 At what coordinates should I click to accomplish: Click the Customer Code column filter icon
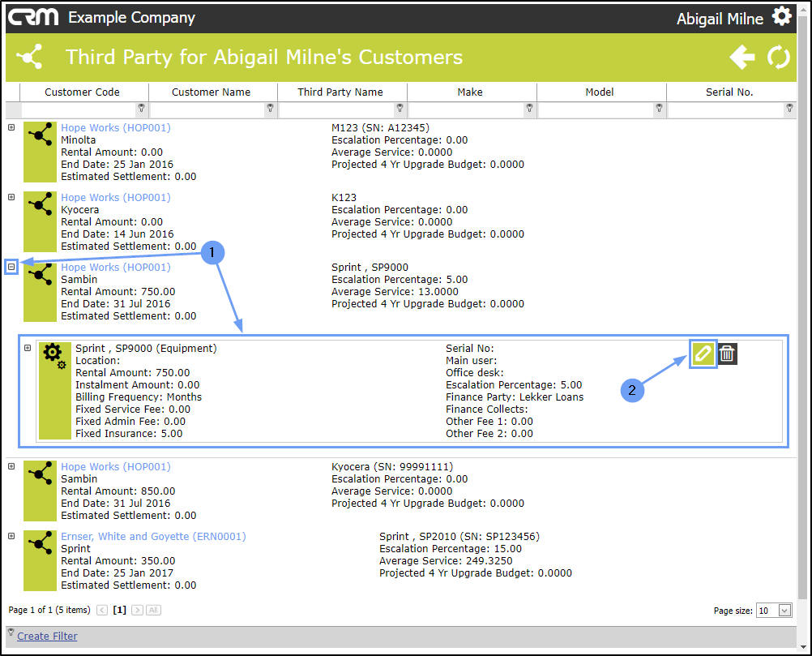tap(141, 109)
